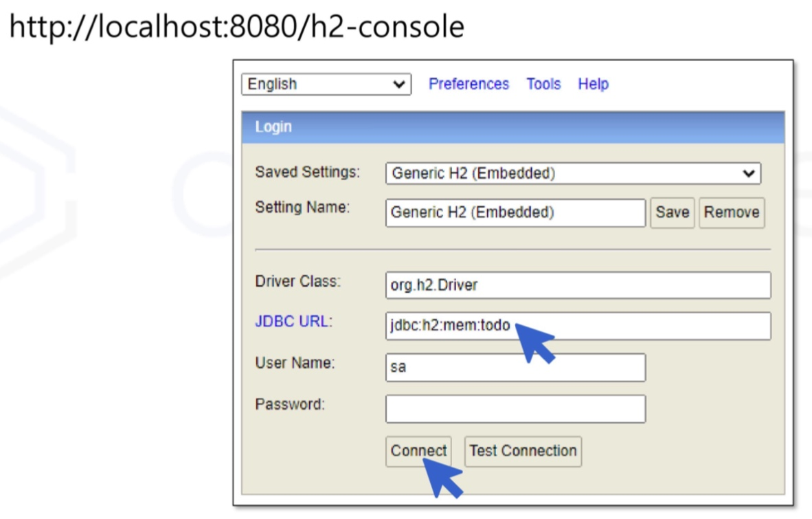Click the JDBC URL input field

[x=578, y=326]
